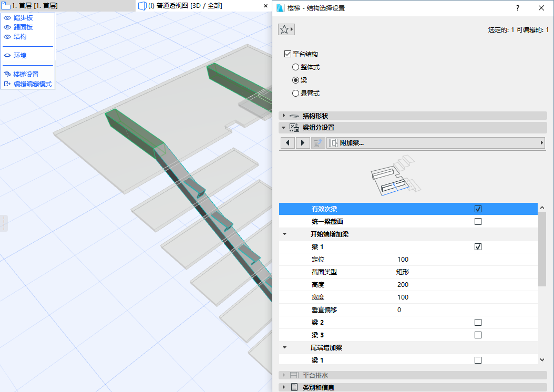Collapse the 梁组分设置 section
Image resolution: width=554 pixels, height=392 pixels.
(x=284, y=128)
